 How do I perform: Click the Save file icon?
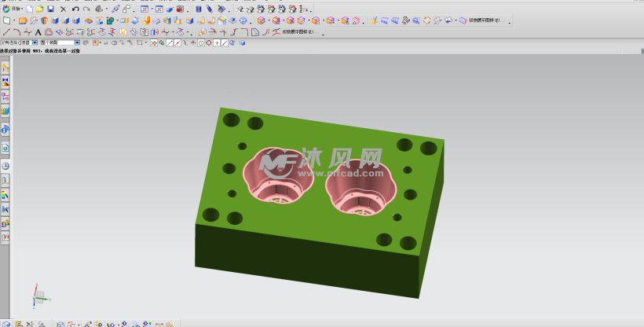tap(51, 9)
